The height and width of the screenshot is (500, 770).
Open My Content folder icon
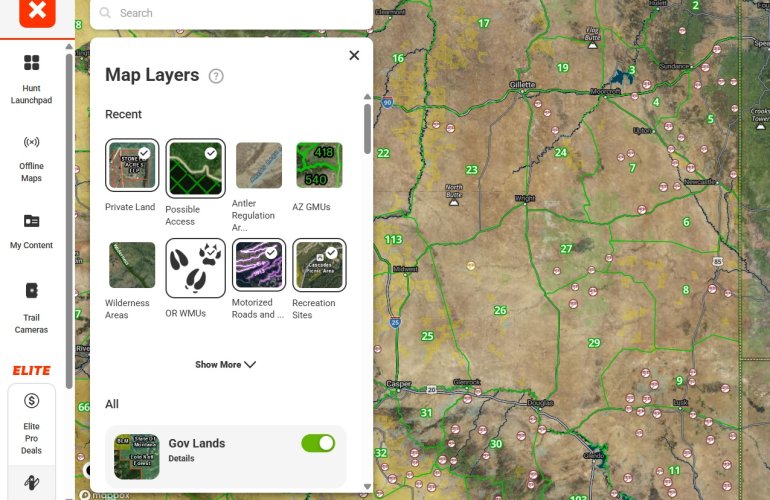coord(31,221)
